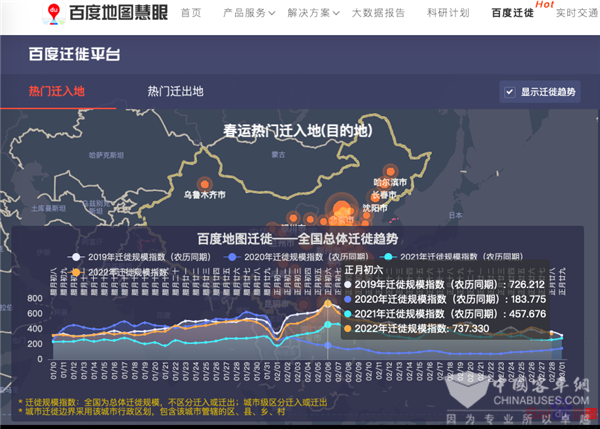Toggle the 显示迁徙趋势 checkbox

point(510,92)
